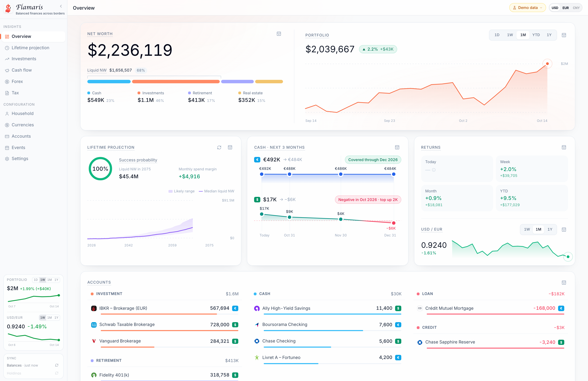Refresh the Lifetime Projection card
Image resolution: width=588 pixels, height=381 pixels.
pos(219,147)
